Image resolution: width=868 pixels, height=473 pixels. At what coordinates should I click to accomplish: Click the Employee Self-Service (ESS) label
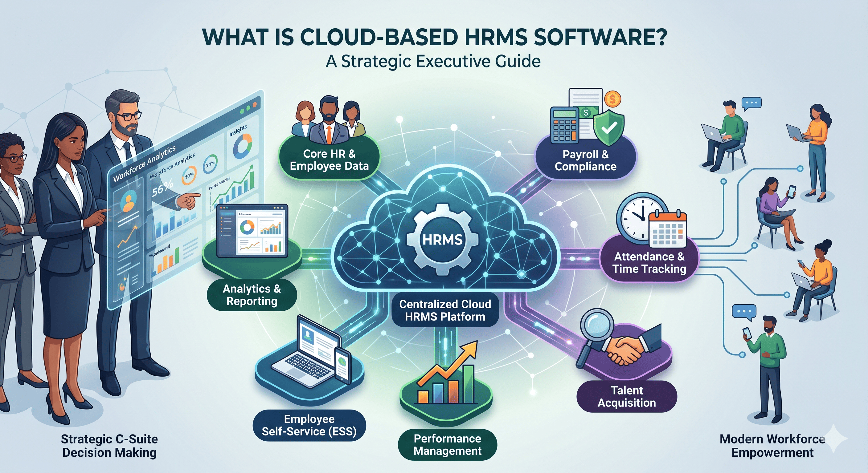[309, 425]
